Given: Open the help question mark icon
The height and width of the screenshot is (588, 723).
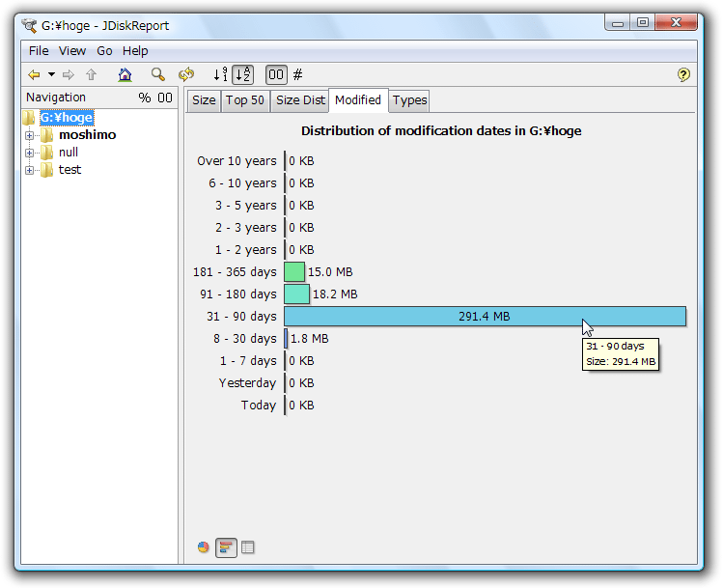Looking at the screenshot, I should (x=683, y=74).
